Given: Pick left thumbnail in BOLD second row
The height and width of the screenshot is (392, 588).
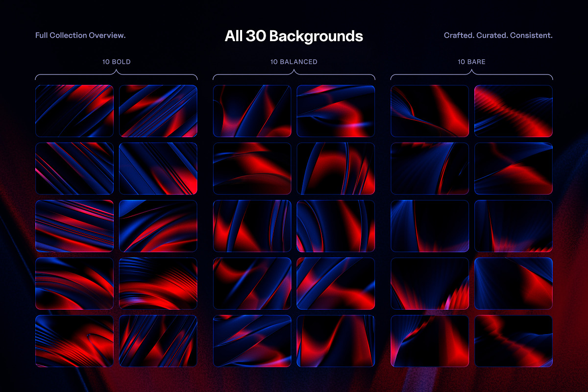Looking at the screenshot, I should coord(74,169).
